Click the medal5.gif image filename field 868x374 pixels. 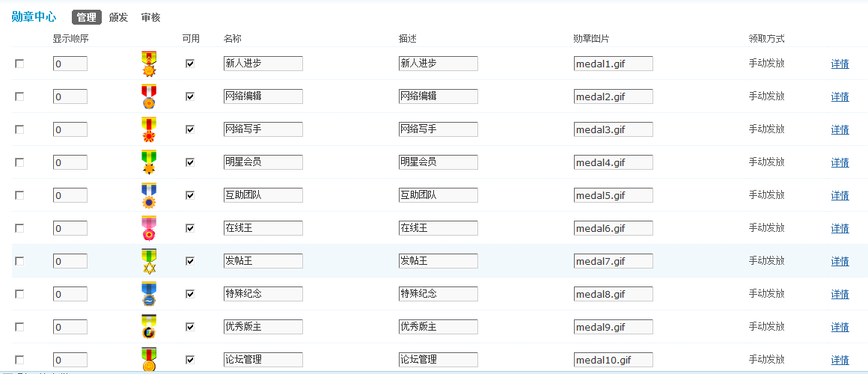(614, 195)
